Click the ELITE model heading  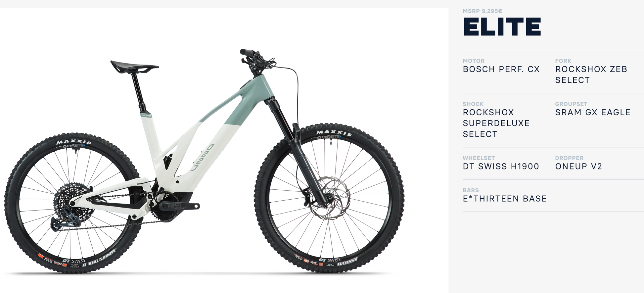(502, 26)
